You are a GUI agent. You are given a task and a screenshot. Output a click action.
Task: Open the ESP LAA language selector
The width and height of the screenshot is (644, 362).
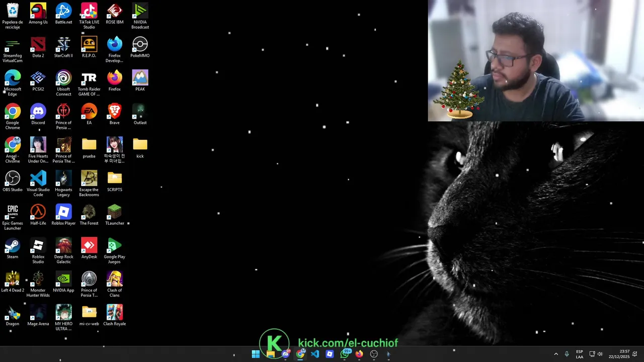pos(580,354)
